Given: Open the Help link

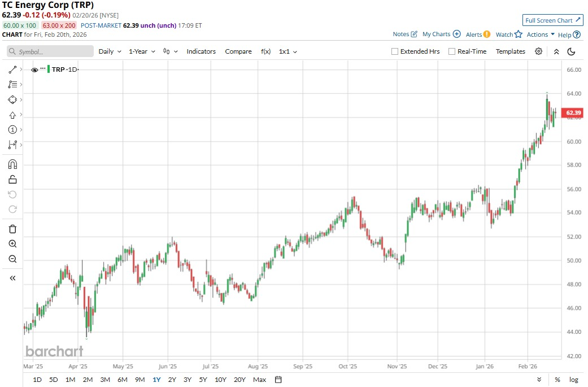Looking at the screenshot, I should point(569,35).
